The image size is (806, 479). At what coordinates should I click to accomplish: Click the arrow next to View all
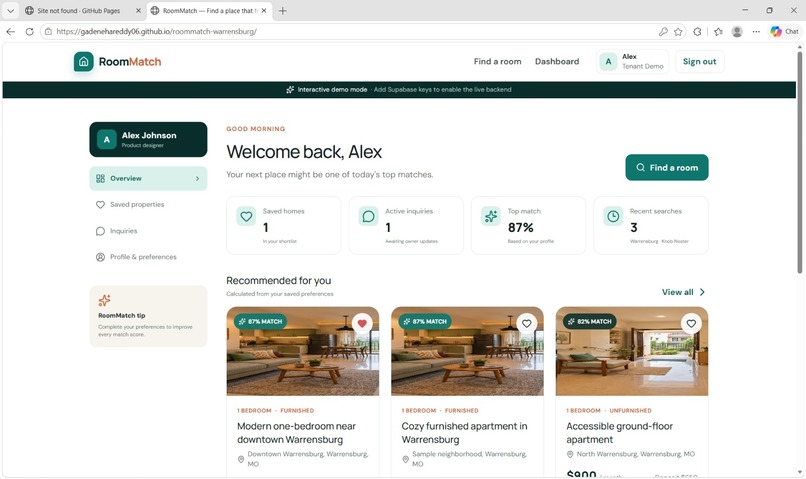(x=702, y=292)
